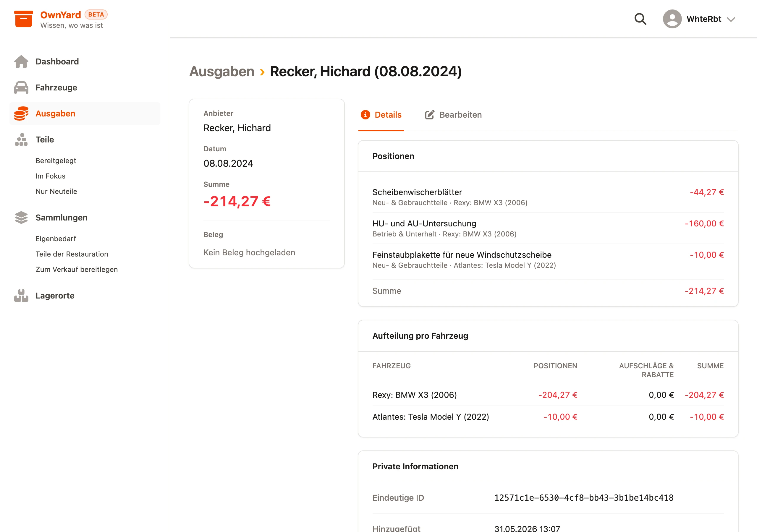Screen dimensions: 757x532
Task: Click the Rexy: BMW X3 (2006) table row
Action: pos(548,395)
